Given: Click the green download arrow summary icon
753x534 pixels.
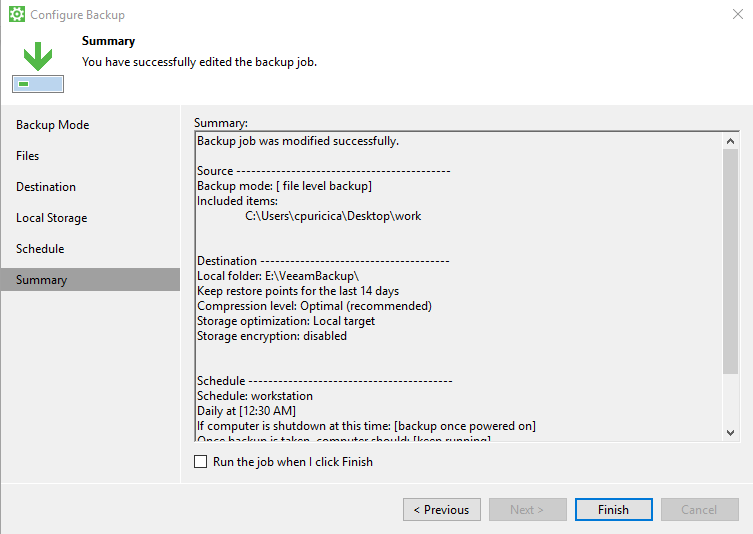Looking at the screenshot, I should [x=38, y=67].
